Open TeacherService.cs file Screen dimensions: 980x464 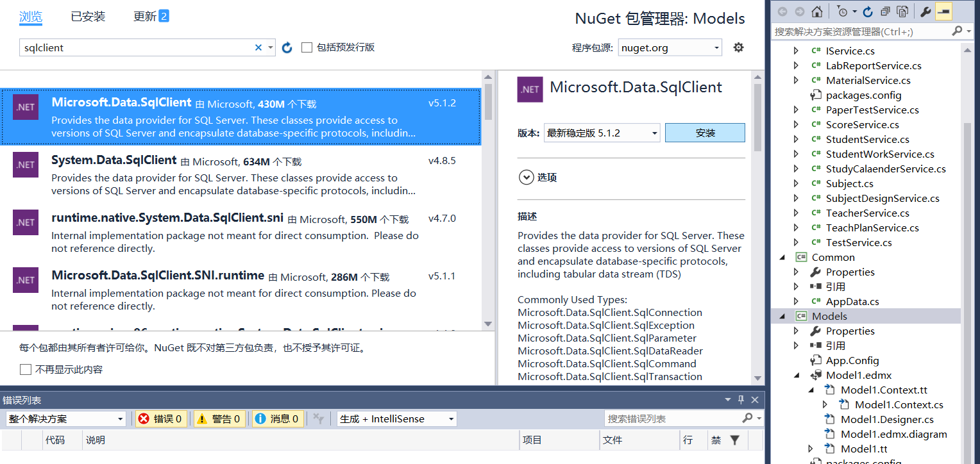[867, 213]
